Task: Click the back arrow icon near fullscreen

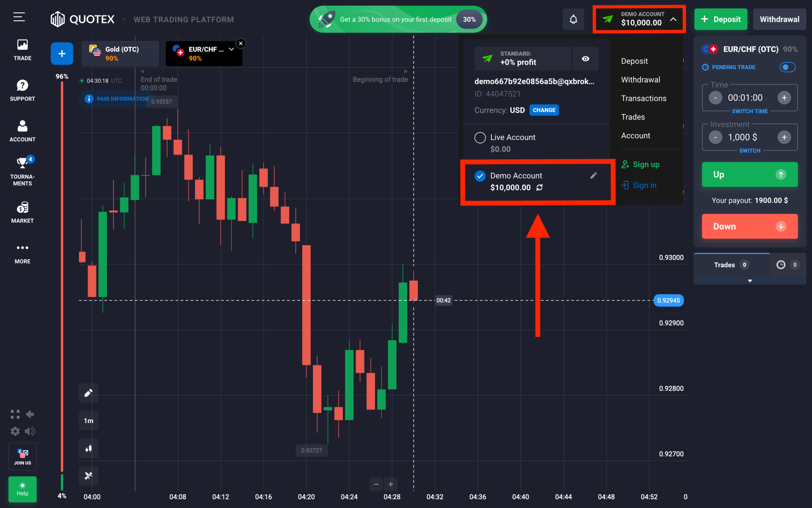Action: click(x=30, y=414)
